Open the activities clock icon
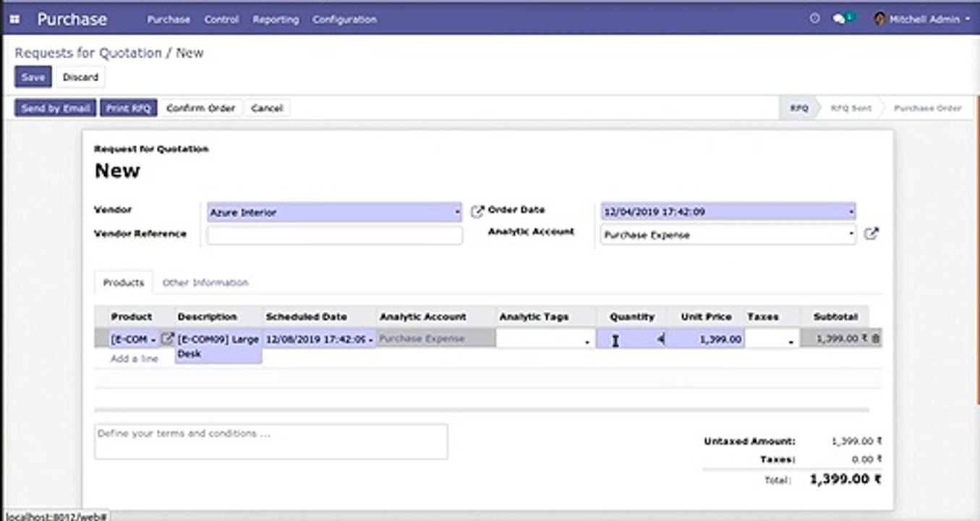 pos(814,20)
